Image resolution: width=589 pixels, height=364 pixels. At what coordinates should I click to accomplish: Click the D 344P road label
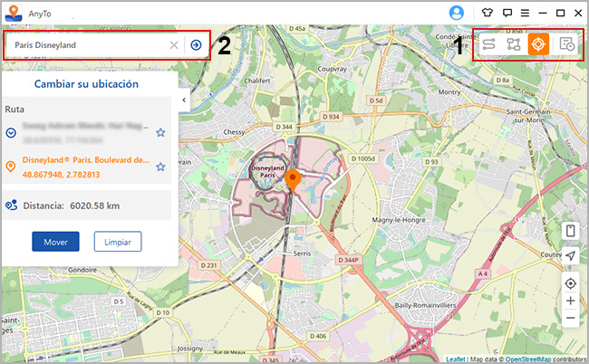(348, 260)
